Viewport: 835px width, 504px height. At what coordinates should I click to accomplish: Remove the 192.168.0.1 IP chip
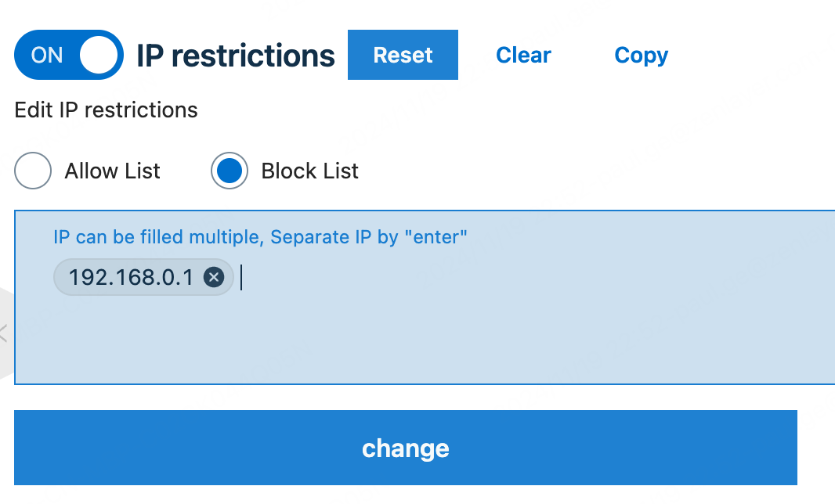click(213, 277)
